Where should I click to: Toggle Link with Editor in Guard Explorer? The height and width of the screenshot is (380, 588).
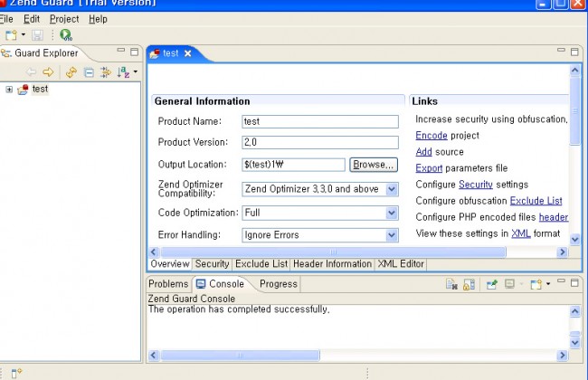105,72
